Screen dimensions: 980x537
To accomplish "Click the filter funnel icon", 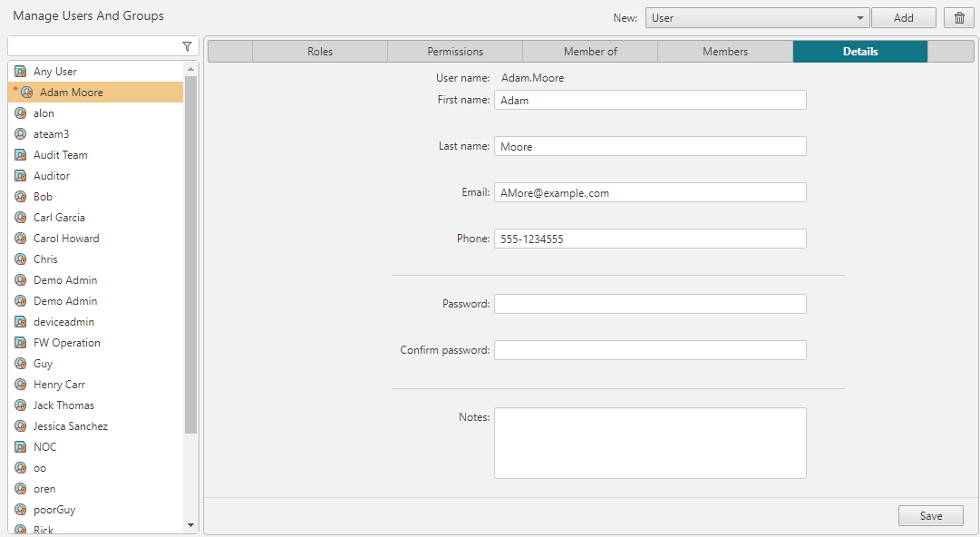I will [x=187, y=46].
